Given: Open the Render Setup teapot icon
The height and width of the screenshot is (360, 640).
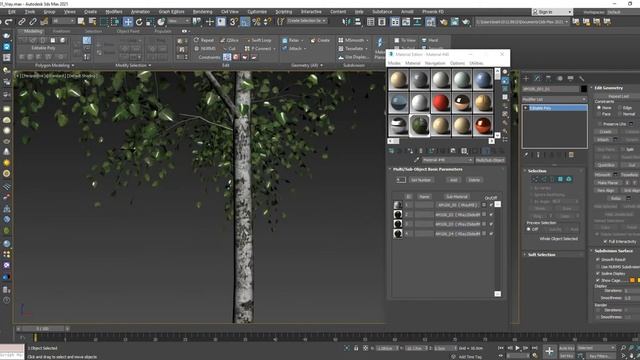Looking at the screenshot, I should tap(444, 22).
